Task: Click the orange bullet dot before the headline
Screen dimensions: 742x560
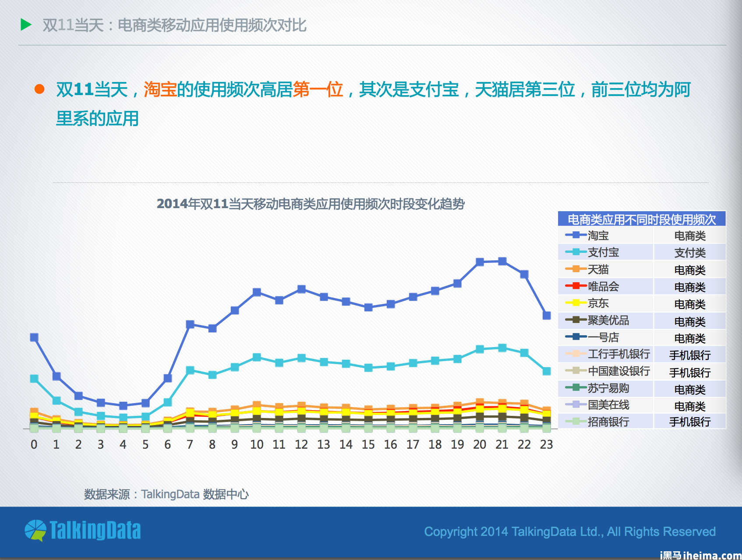Action: (x=39, y=89)
